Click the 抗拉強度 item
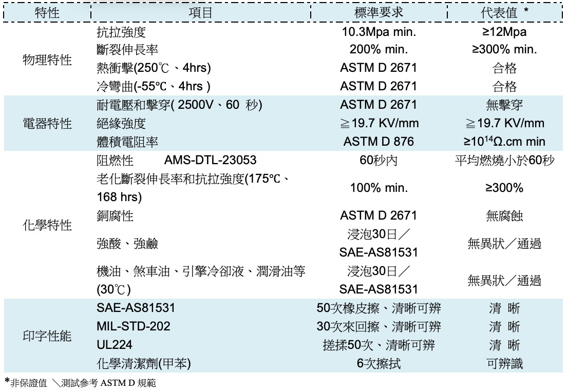 [121, 32]
